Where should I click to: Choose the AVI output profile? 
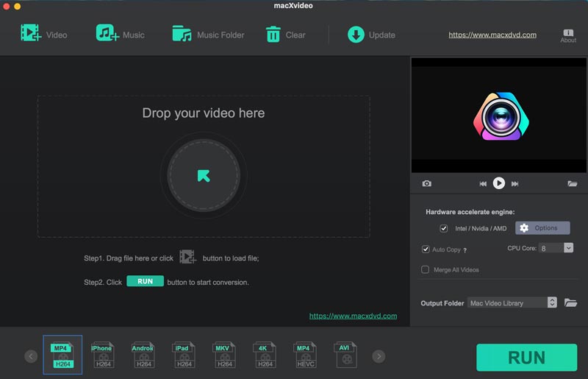[x=345, y=355]
